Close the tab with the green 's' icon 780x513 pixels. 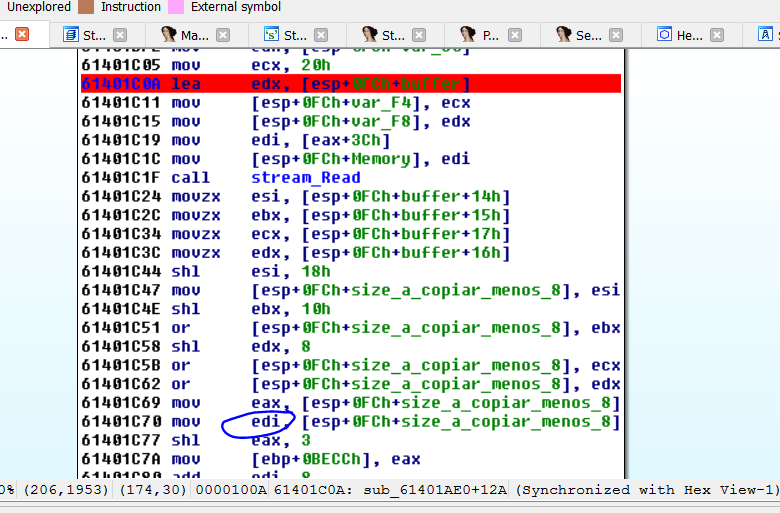(322, 35)
